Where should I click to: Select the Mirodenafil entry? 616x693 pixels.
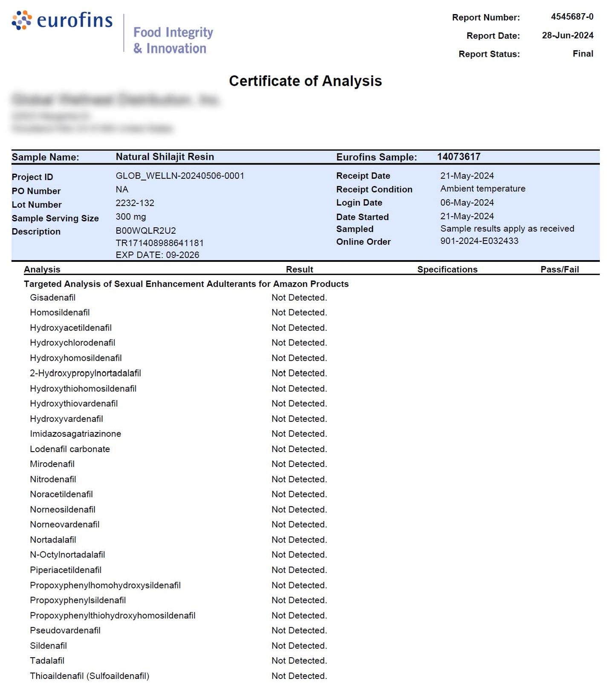point(52,464)
